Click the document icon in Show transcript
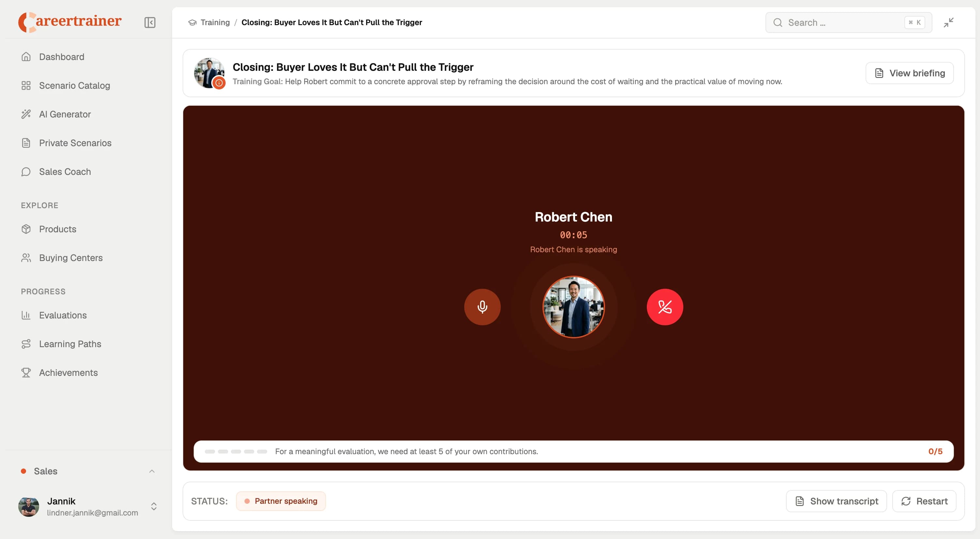Image resolution: width=980 pixels, height=539 pixels. (799, 501)
